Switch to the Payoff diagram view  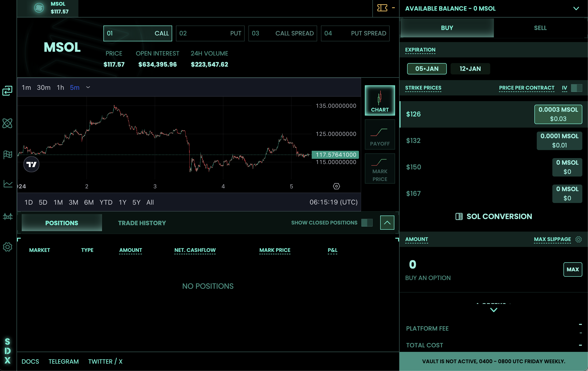(380, 135)
